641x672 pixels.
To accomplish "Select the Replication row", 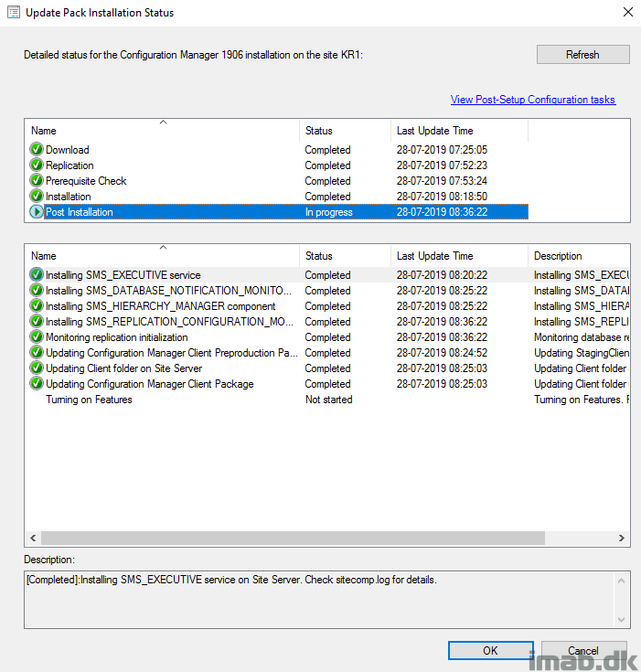I will [279, 165].
